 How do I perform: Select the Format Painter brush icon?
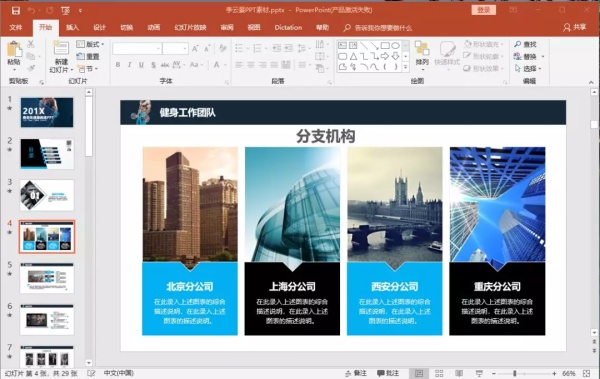31,69
